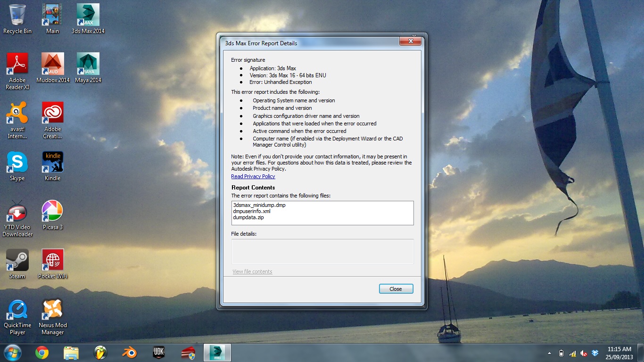The width and height of the screenshot is (644, 362).
Task: Select dumpdata.zip in the file list
Action: pyautogui.click(x=248, y=217)
